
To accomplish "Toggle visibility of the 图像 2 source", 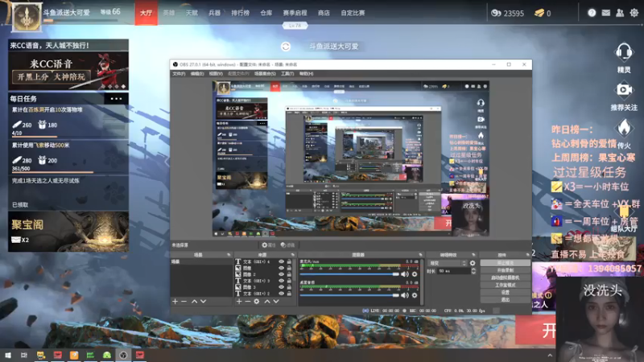I will pyautogui.click(x=281, y=274).
